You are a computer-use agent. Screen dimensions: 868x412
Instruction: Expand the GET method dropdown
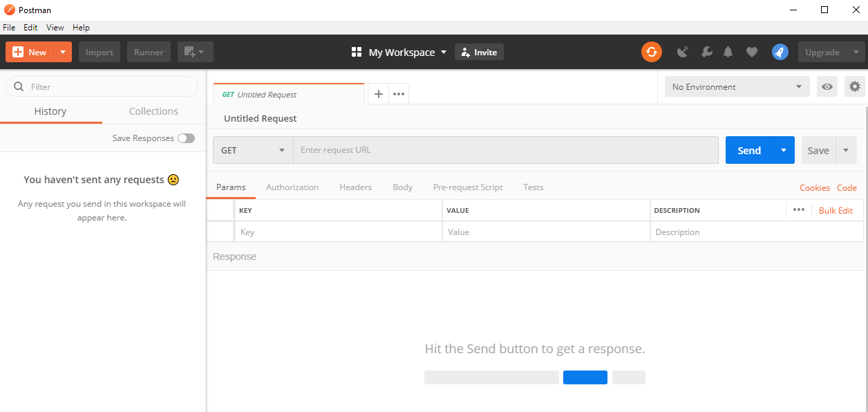tap(253, 150)
